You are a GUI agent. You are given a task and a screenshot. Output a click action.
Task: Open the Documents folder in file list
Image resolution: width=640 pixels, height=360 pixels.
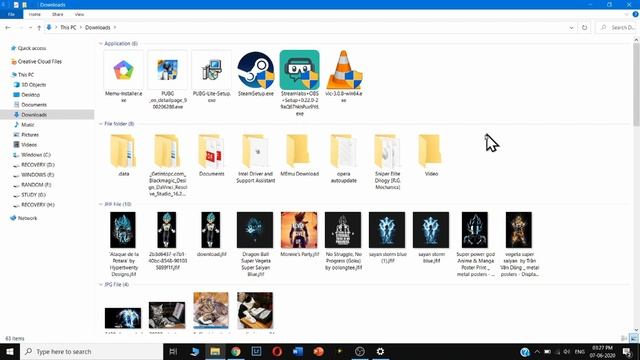[211, 151]
